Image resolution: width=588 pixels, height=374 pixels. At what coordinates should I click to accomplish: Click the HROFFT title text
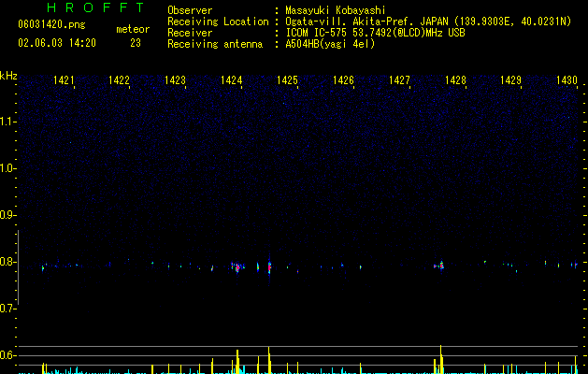pyautogui.click(x=96, y=7)
